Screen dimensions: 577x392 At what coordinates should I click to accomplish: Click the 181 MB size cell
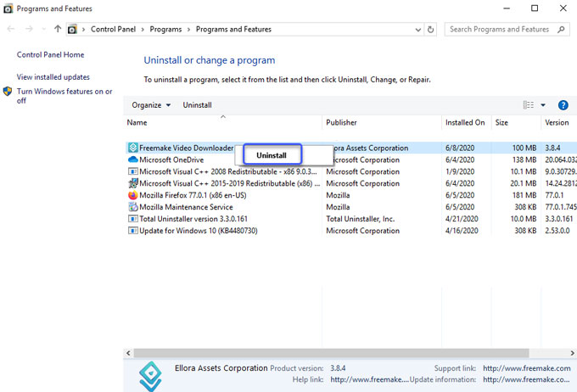click(x=524, y=195)
